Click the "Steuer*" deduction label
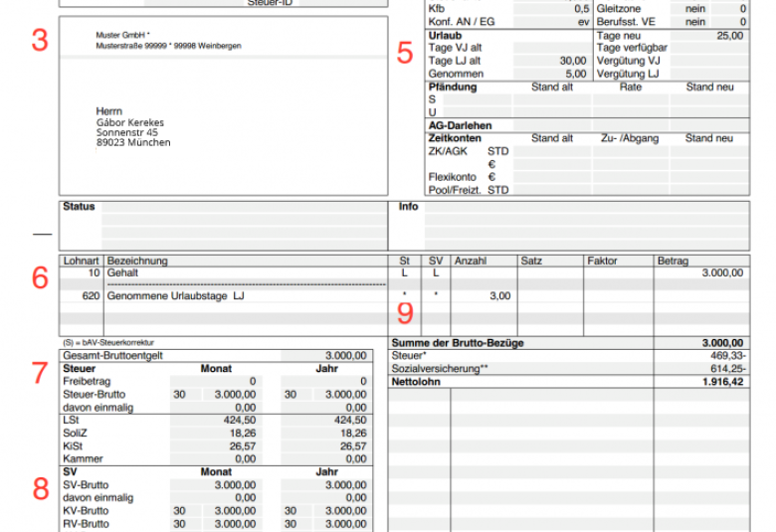Image resolution: width=776 pixels, height=532 pixels. [409, 356]
